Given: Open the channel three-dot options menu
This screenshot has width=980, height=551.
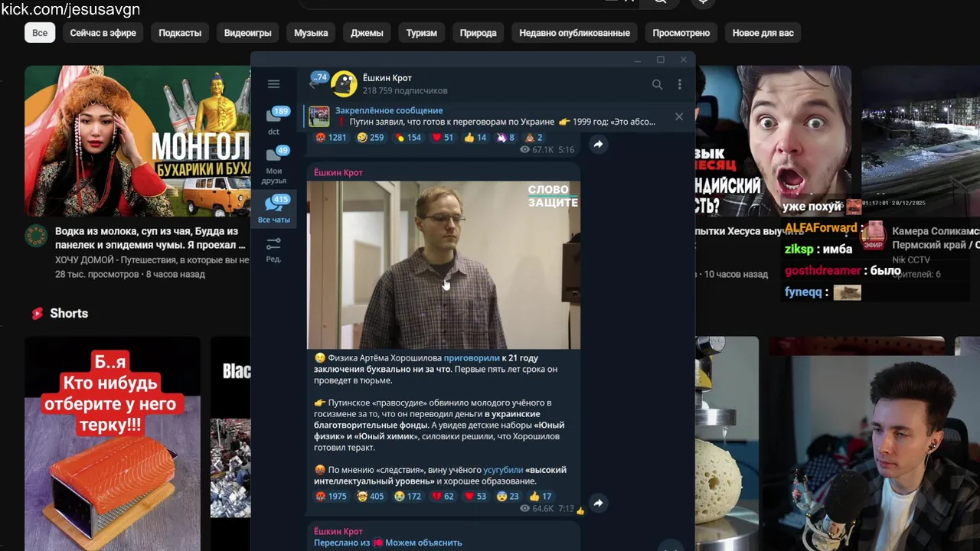Looking at the screenshot, I should click(679, 84).
